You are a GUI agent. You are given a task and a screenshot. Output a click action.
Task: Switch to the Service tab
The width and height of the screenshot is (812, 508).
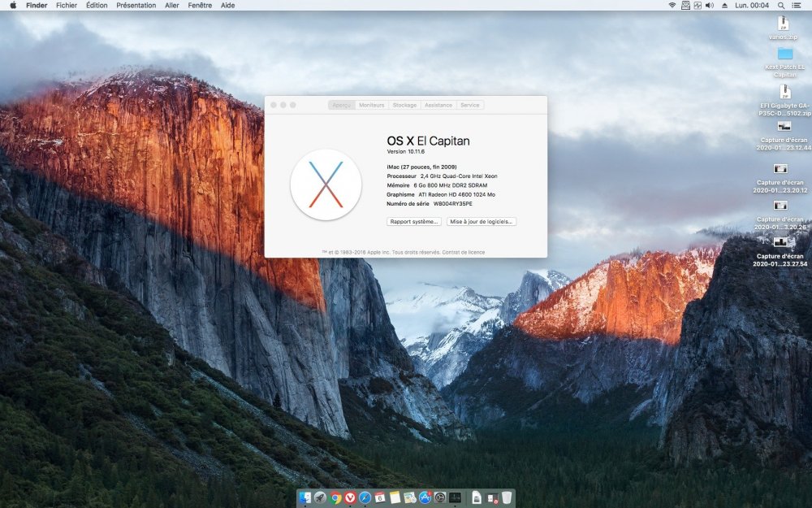(x=469, y=105)
